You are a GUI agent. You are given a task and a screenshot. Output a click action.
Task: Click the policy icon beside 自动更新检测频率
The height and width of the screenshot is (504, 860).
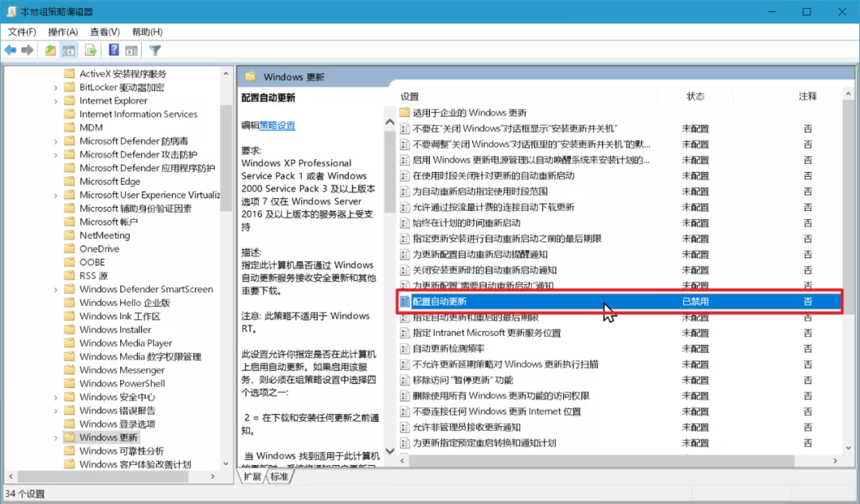click(x=405, y=349)
